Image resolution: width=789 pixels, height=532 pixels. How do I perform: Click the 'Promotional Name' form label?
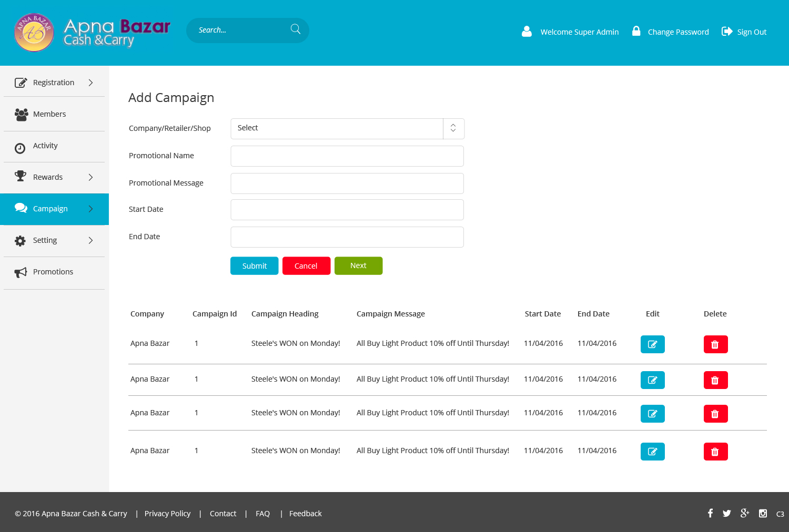coord(161,156)
